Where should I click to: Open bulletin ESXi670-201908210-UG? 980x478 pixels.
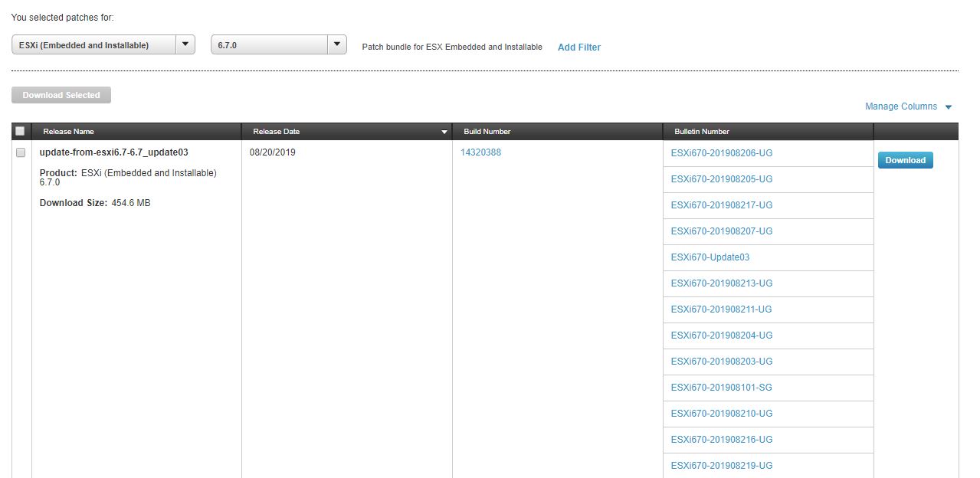722,414
